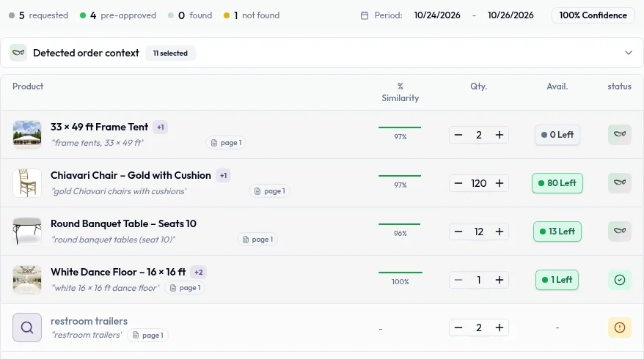The image size is (644, 359).
Task: Click the 97% similarity bar for Frame Tent
Action: [x=400, y=127]
